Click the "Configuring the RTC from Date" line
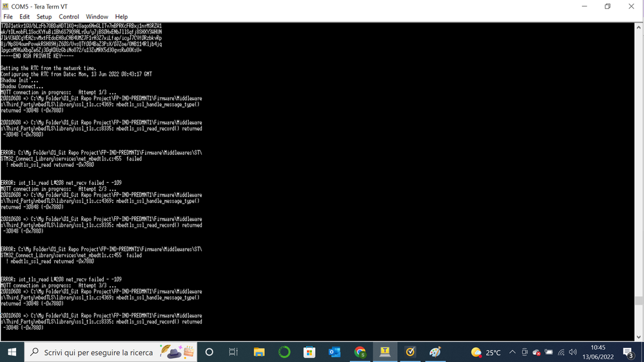This screenshot has width=644, height=362. click(x=77, y=74)
